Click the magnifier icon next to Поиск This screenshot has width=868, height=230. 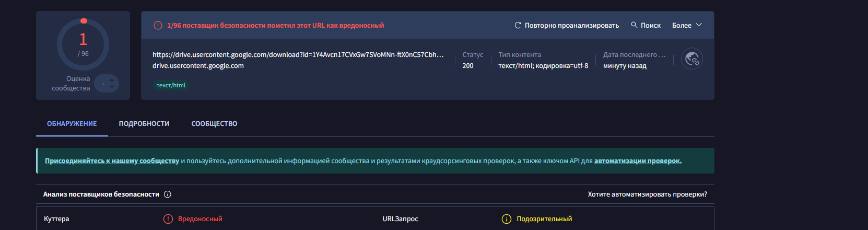(634, 25)
